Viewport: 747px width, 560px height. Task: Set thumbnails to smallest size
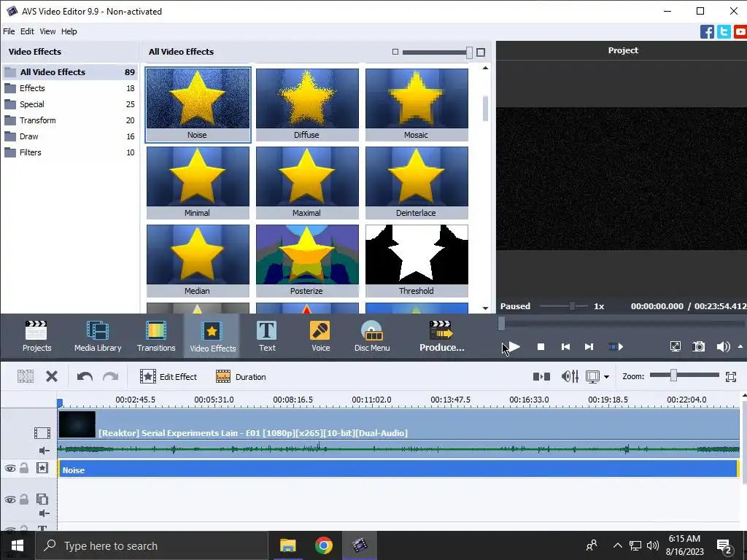395,52
